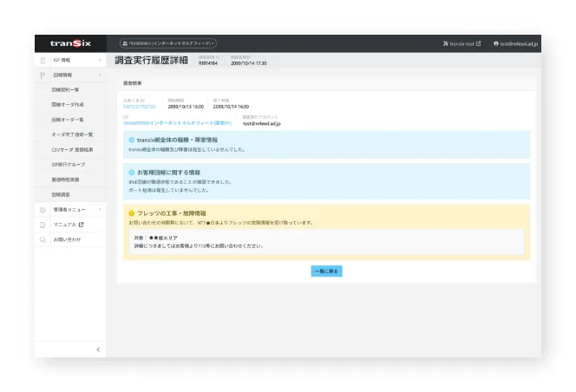The image size is (576, 392).
Task: Click the 回線情報 sidebar icon
Action: click(x=43, y=75)
